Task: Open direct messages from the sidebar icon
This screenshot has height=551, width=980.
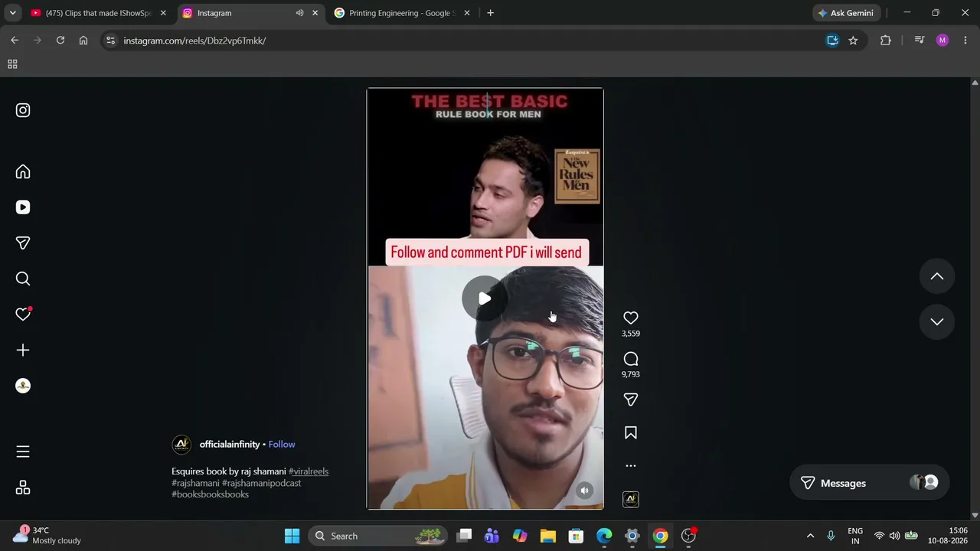Action: coord(23,243)
